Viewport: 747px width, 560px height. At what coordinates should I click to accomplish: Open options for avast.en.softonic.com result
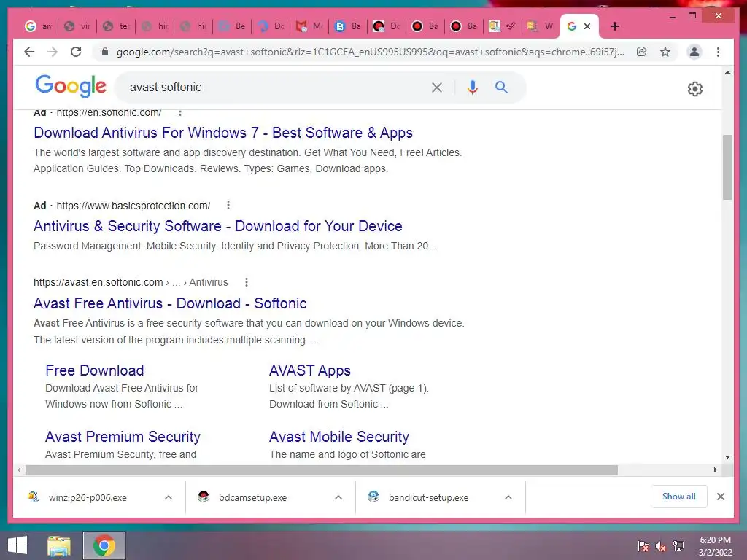coord(247,282)
